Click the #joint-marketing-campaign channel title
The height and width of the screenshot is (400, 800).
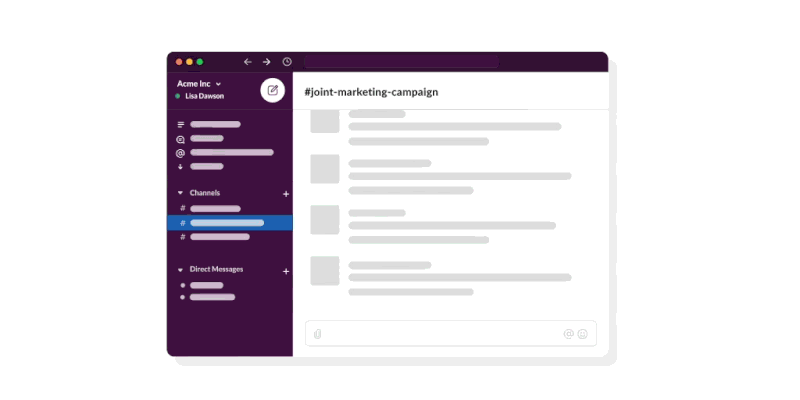click(x=371, y=92)
